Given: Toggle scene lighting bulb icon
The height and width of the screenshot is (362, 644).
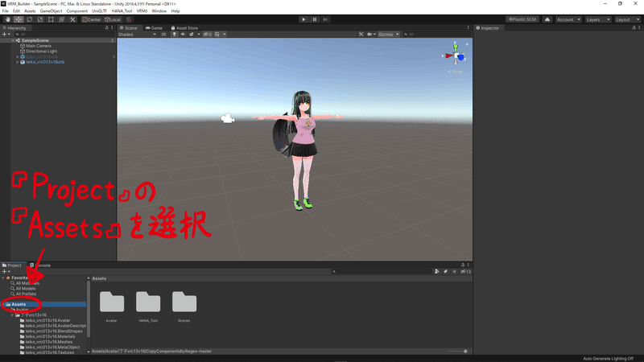Looking at the screenshot, I should (x=174, y=35).
